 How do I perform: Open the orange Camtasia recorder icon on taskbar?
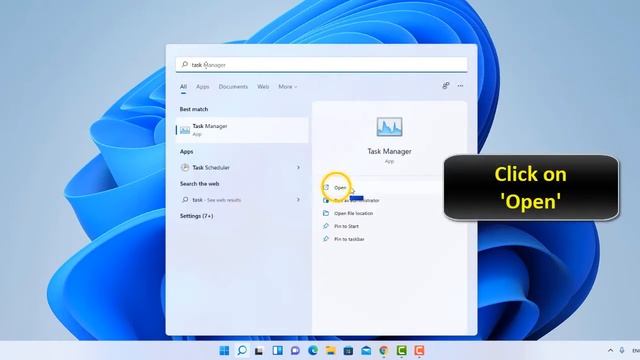tap(419, 350)
